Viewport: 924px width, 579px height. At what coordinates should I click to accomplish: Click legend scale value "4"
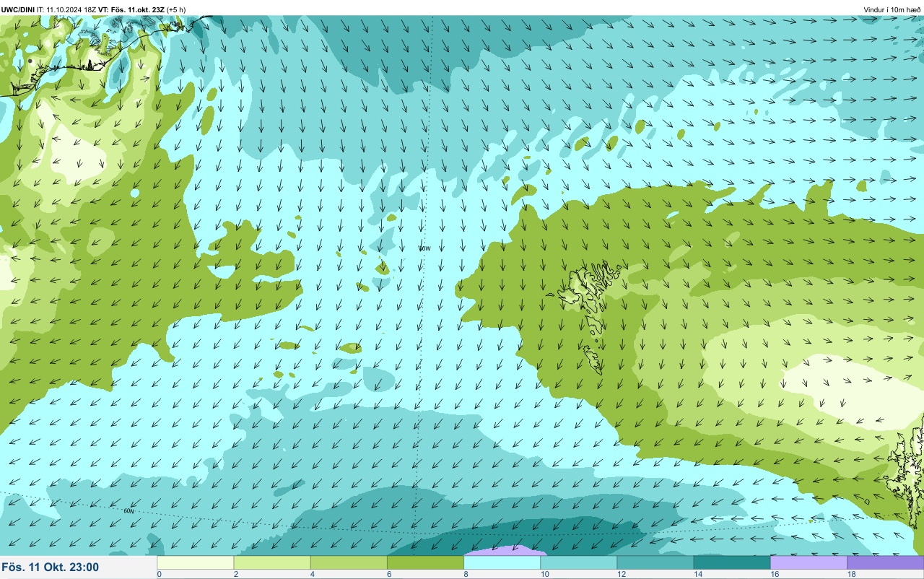tap(312, 574)
